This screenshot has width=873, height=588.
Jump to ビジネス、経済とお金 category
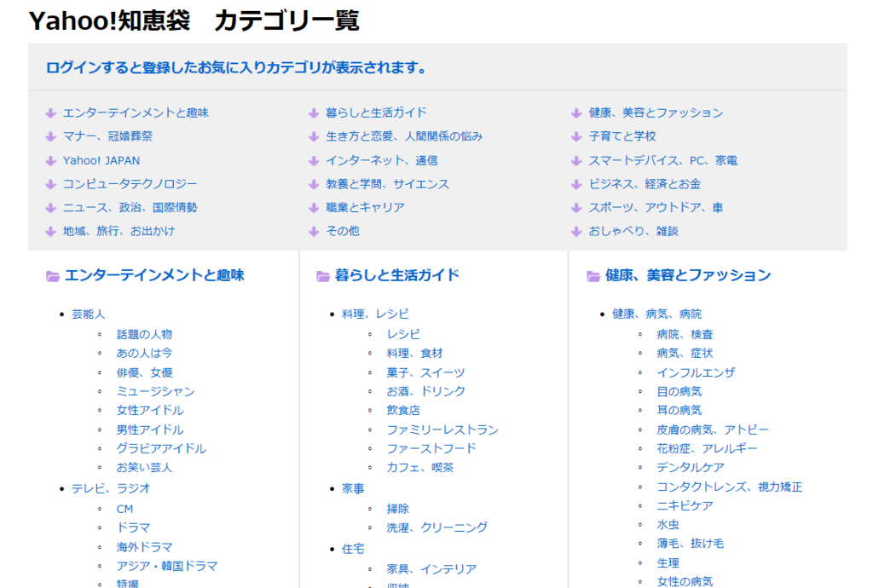tap(645, 184)
